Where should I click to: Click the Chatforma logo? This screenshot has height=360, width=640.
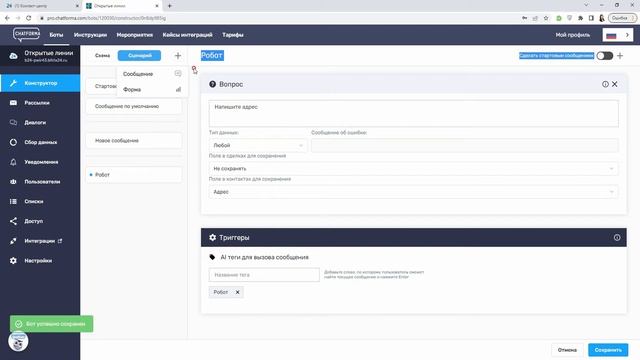pos(27,34)
